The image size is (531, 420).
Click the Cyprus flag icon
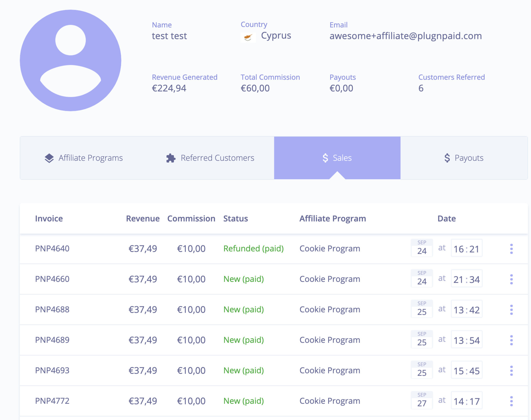248,37
